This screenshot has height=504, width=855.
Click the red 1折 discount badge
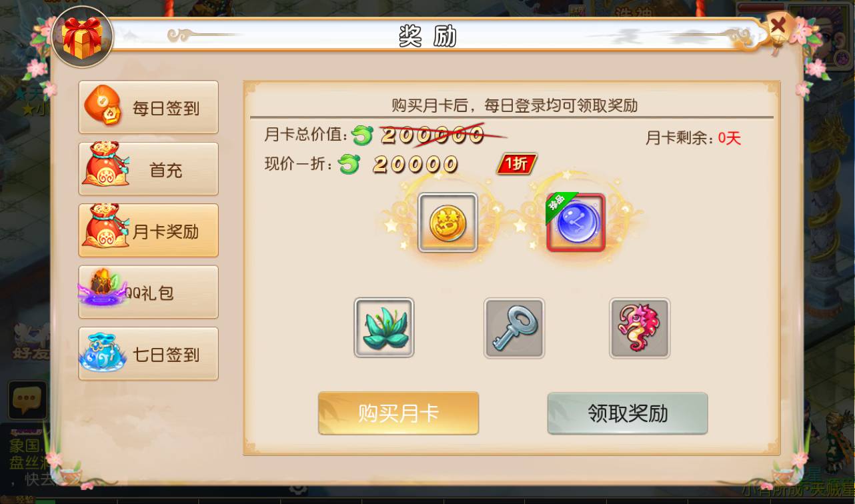516,163
